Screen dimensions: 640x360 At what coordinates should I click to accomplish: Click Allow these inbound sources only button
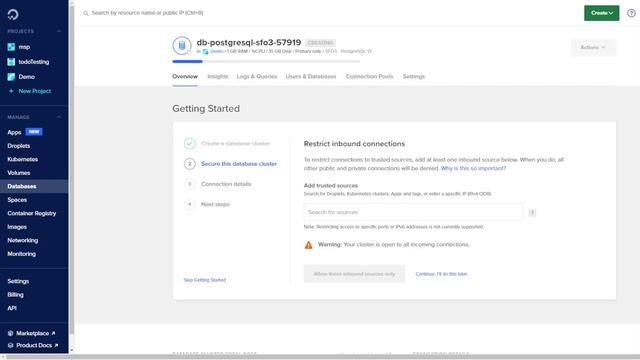(x=354, y=274)
